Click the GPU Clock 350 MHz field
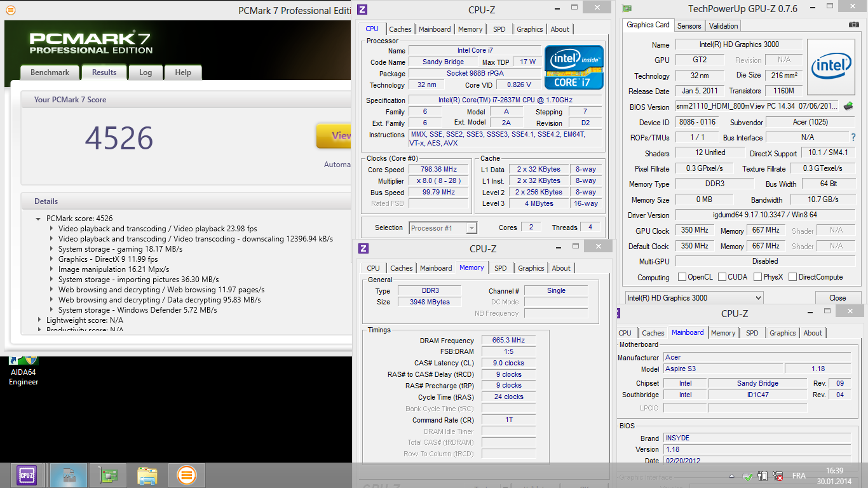 694,230
